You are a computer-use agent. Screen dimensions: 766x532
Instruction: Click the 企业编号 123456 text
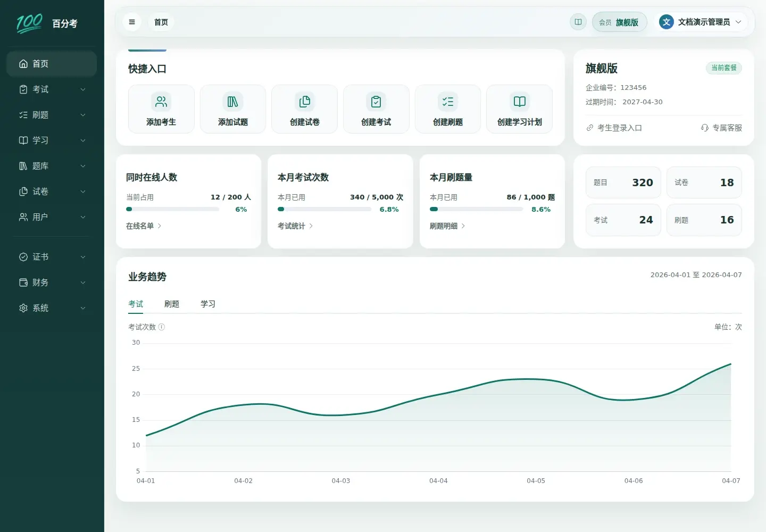(616, 88)
